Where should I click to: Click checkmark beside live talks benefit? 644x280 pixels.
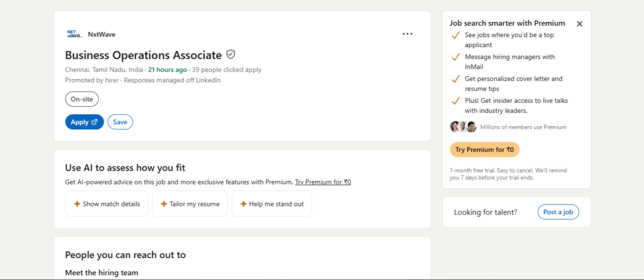click(x=455, y=100)
